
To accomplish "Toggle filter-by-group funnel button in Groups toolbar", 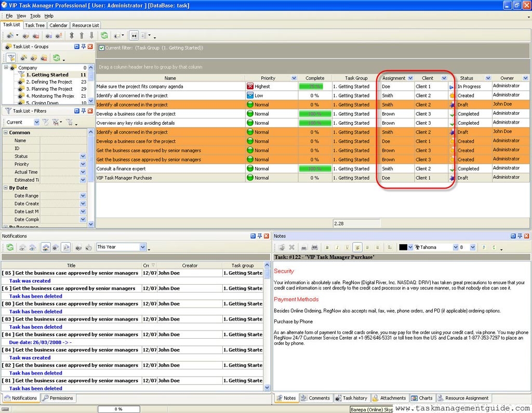I will [x=11, y=58].
